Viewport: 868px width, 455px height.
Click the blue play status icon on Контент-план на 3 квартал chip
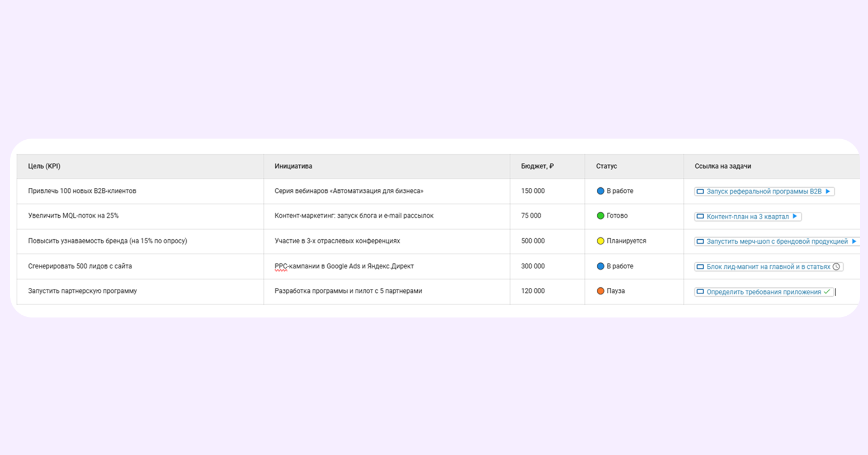(x=795, y=216)
